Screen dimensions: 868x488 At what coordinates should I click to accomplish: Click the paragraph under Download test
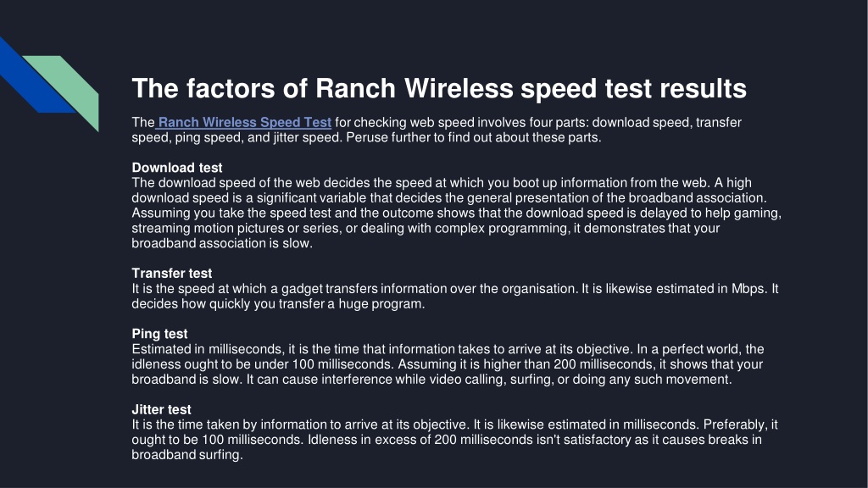[456, 213]
